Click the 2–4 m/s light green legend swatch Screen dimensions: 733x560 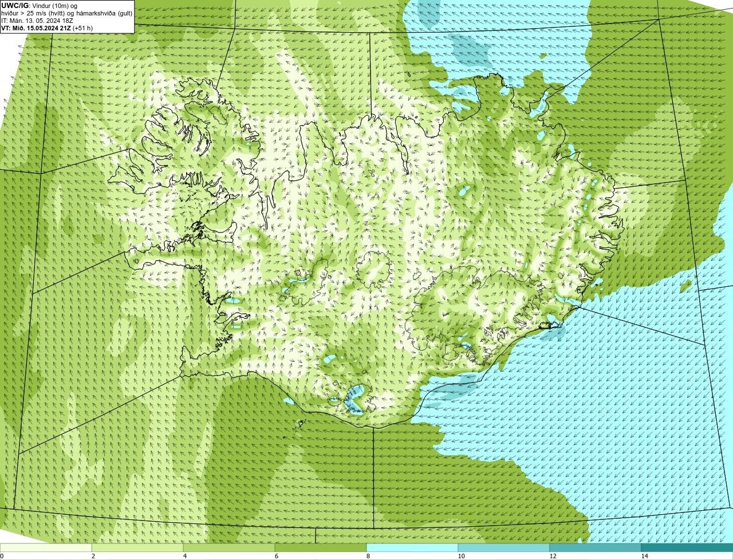(x=137, y=547)
